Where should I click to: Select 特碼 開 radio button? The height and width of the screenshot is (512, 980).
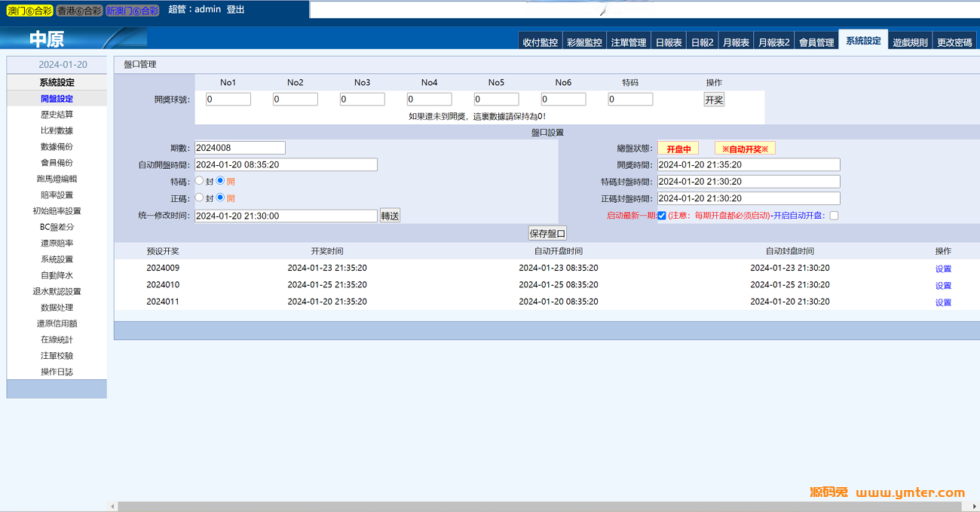221,181
